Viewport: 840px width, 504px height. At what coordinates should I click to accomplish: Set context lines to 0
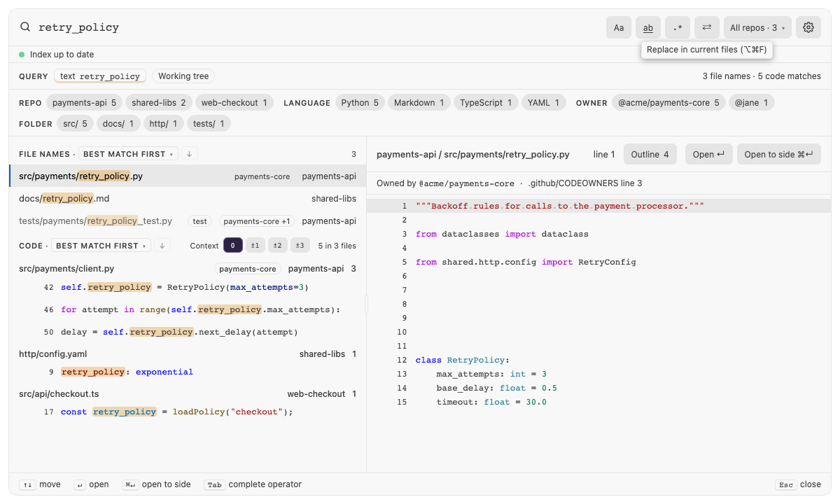(233, 246)
